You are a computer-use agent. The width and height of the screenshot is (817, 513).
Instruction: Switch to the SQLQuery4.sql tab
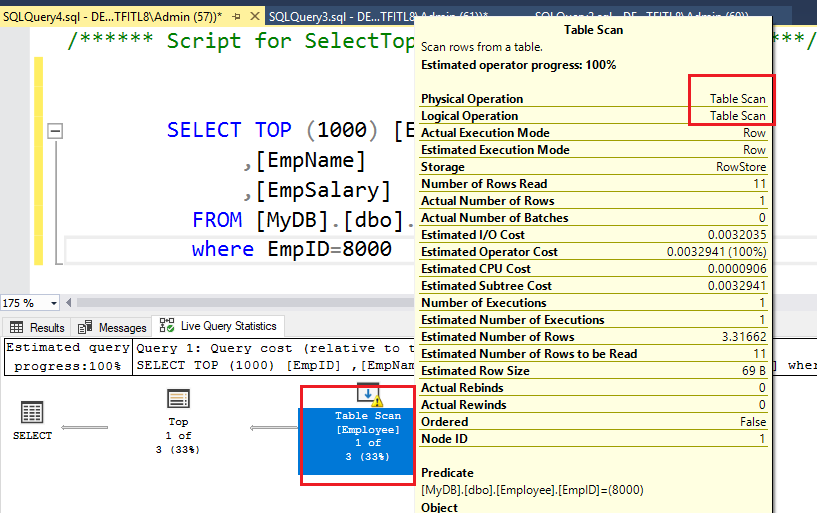pyautogui.click(x=112, y=17)
